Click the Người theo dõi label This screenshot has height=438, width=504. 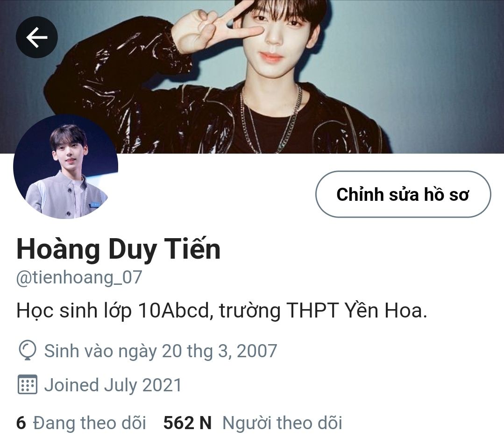click(282, 423)
